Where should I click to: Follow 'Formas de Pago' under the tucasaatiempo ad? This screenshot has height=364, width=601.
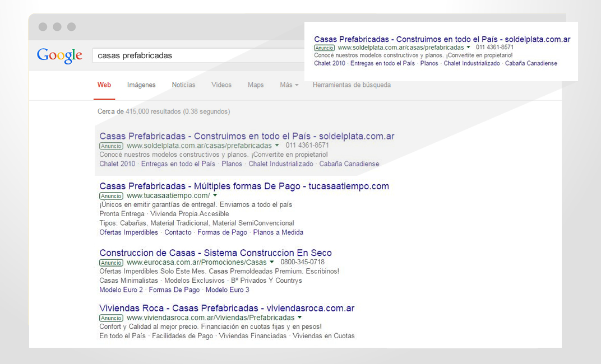(x=223, y=232)
